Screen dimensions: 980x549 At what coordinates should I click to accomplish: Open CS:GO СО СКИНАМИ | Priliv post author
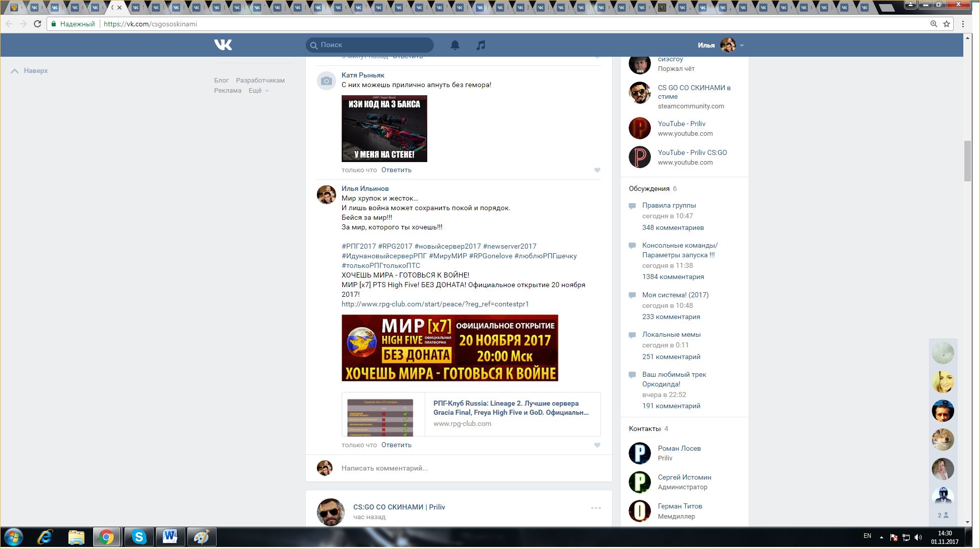click(x=399, y=507)
